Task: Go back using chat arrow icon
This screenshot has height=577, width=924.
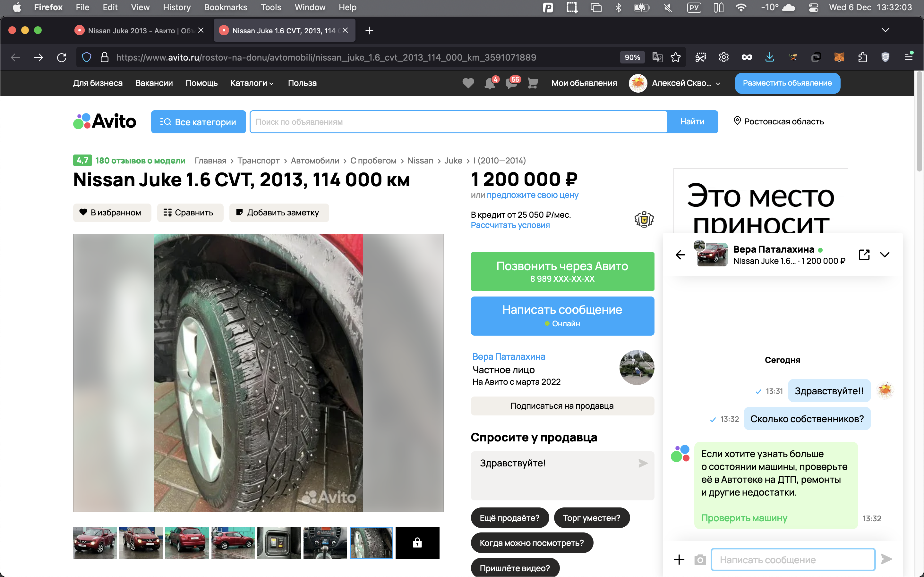Action: pos(680,255)
